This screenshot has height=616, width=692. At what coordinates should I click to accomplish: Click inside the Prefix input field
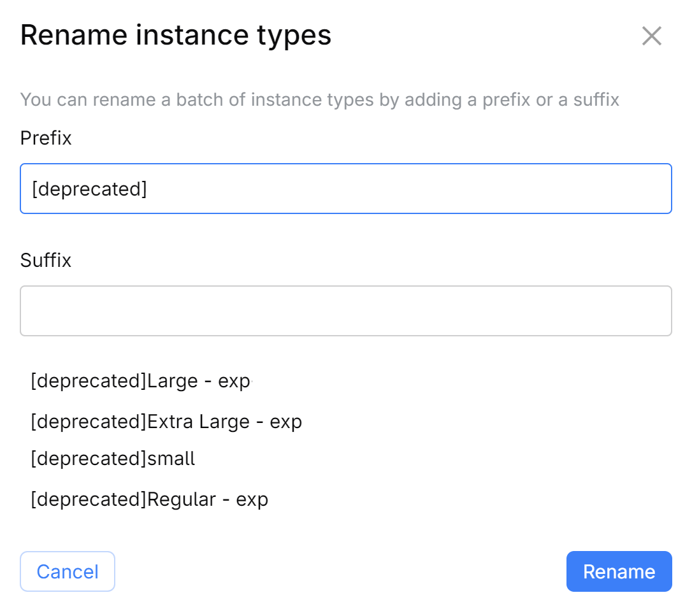346,189
